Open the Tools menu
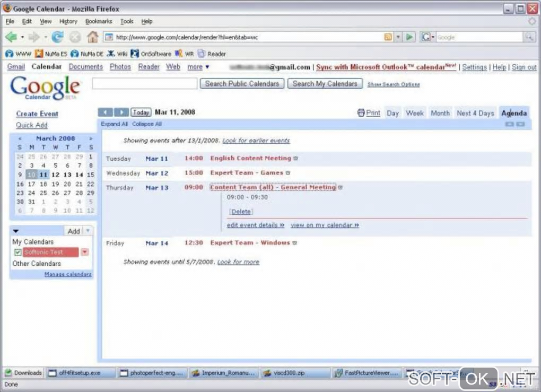Image resolution: width=541 pixels, height=392 pixels. click(x=127, y=21)
